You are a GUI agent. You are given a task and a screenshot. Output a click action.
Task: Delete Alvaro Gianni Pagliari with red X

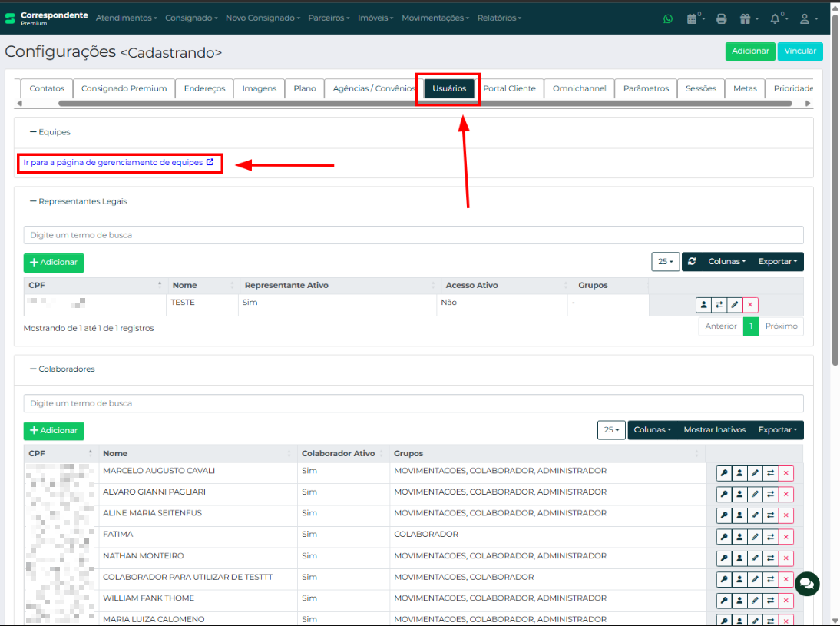tap(785, 495)
